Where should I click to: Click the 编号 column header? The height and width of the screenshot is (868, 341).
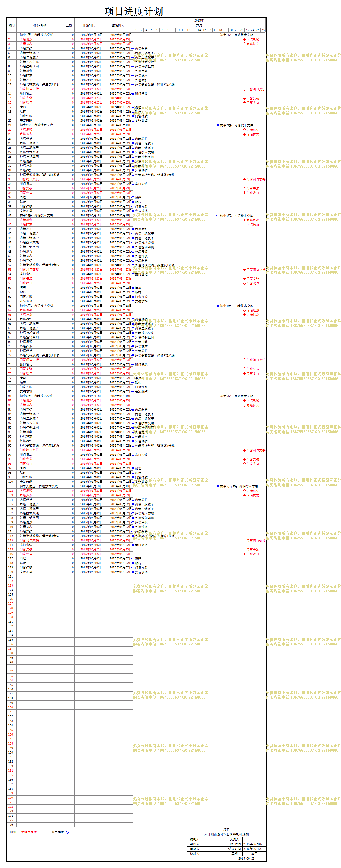click(12, 25)
